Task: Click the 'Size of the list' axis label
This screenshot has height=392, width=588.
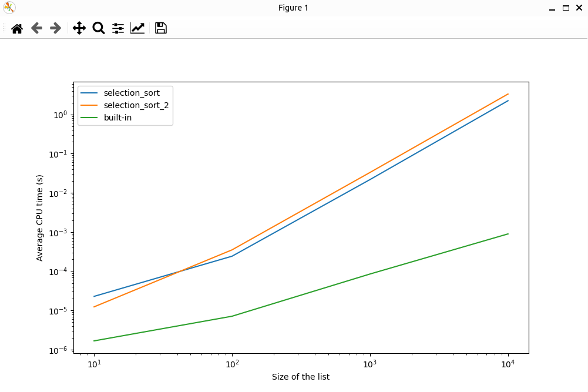Action: [301, 377]
